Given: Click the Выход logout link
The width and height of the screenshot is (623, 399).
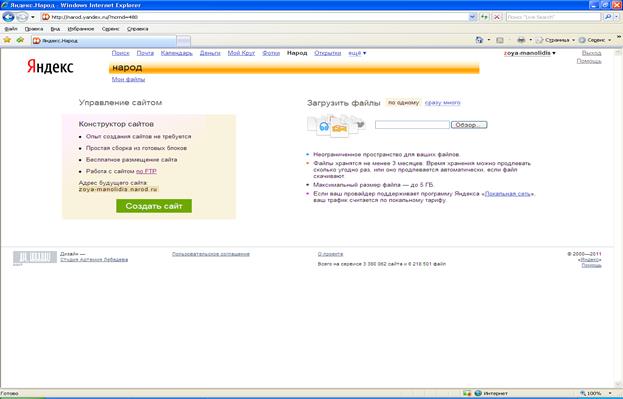Looking at the screenshot, I should pyautogui.click(x=591, y=53).
